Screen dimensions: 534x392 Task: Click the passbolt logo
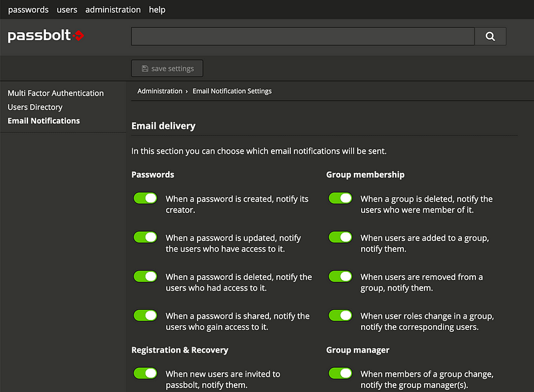point(45,35)
